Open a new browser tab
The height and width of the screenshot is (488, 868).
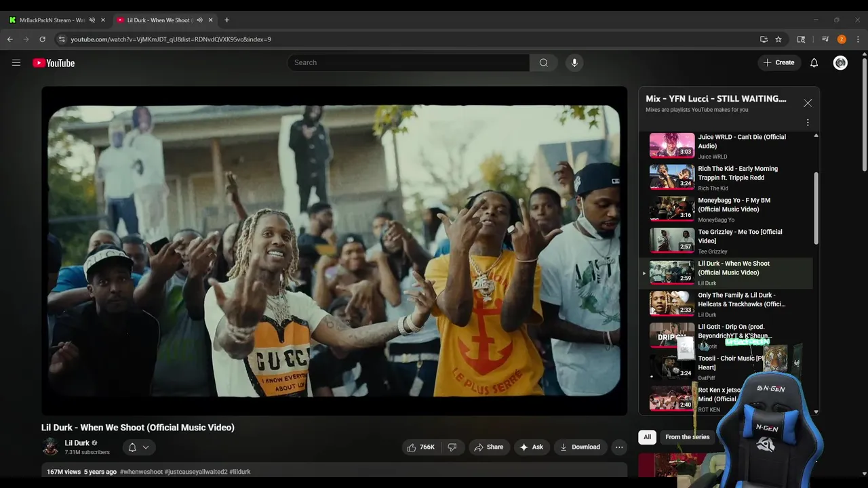(226, 20)
